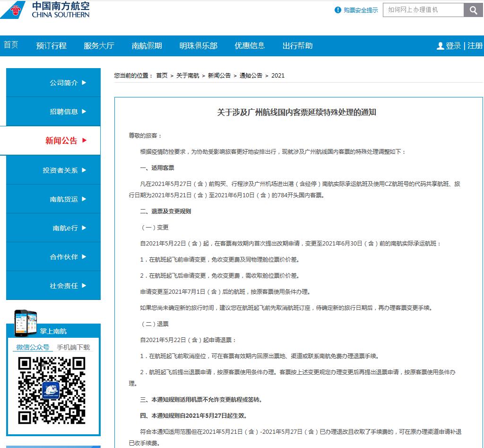Expand 招聘信息 sidebar arrow
Viewport: 484px width, 448px height.
click(84, 111)
